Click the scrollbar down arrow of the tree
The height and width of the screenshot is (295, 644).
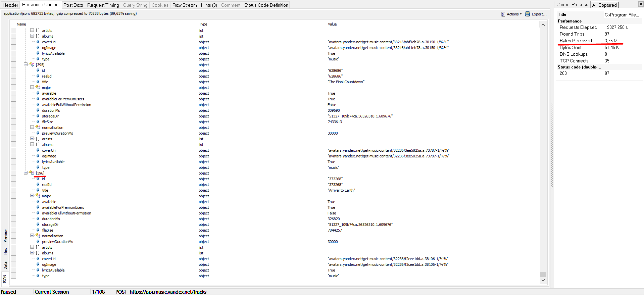543,280
